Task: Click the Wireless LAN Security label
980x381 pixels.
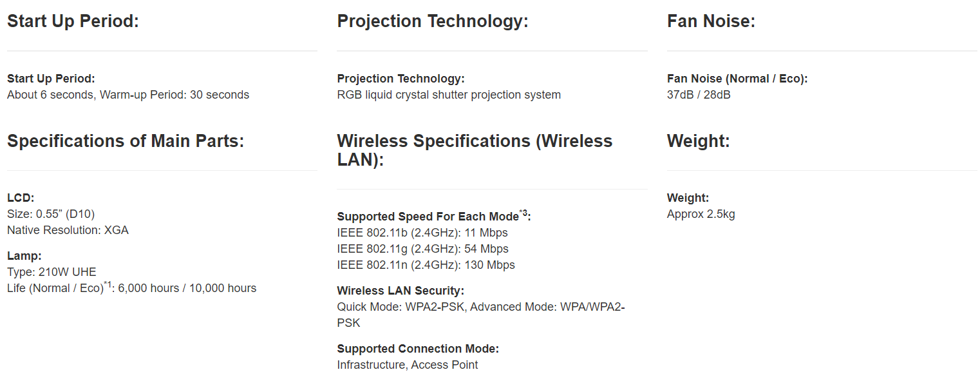Action: pos(400,291)
